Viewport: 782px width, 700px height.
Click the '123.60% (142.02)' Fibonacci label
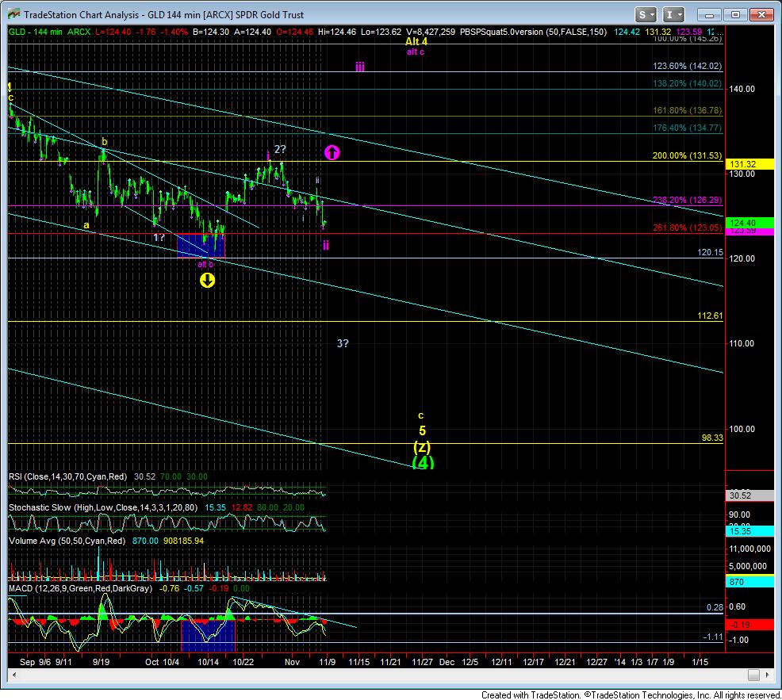(688, 66)
